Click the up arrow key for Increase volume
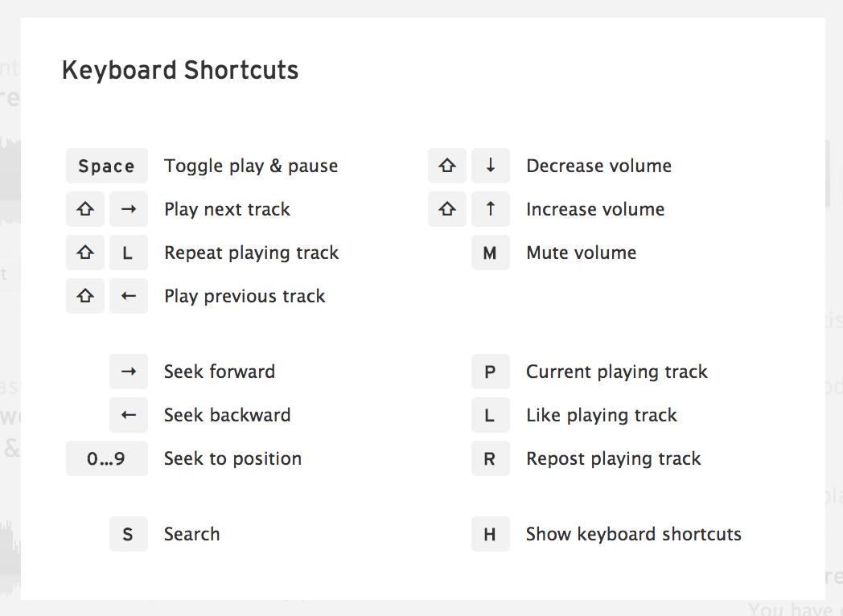The image size is (843, 616). coord(491,209)
